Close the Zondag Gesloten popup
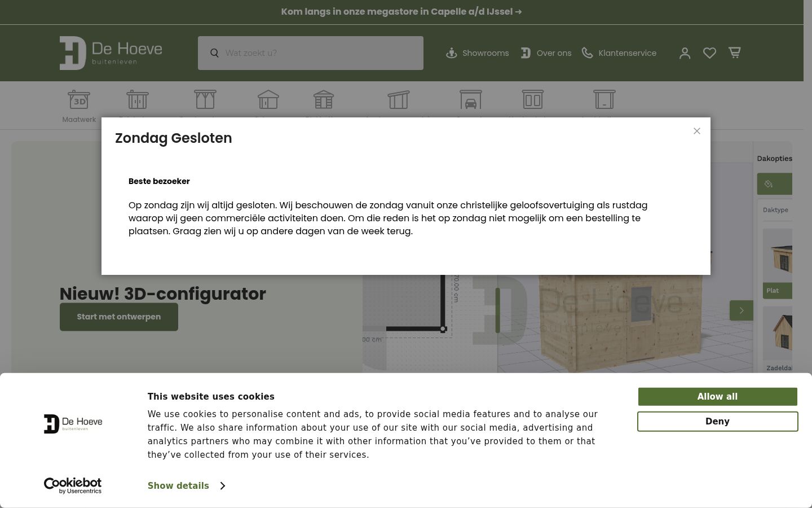The height and width of the screenshot is (508, 812). (x=697, y=131)
